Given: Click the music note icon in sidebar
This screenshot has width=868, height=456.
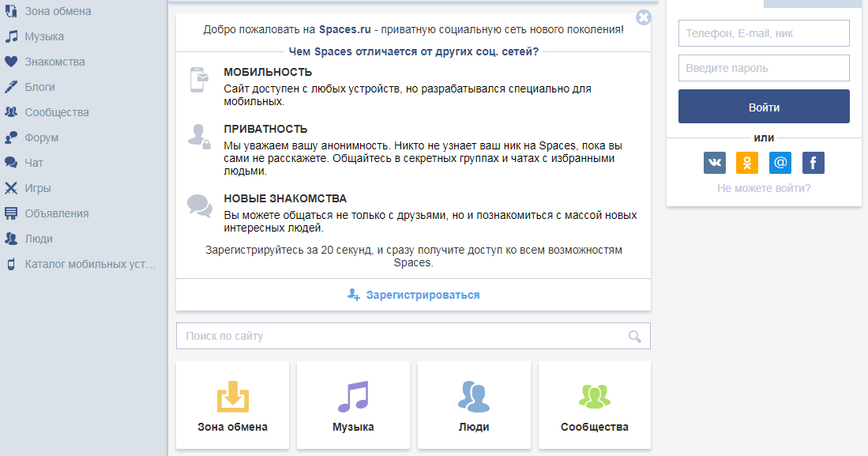Looking at the screenshot, I should click(x=11, y=36).
